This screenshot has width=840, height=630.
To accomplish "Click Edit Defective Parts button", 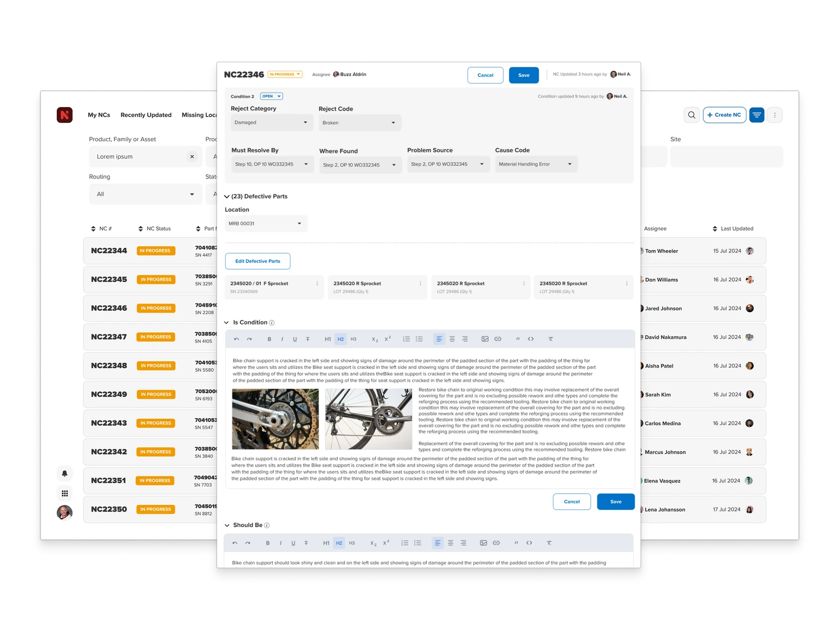I will (258, 261).
